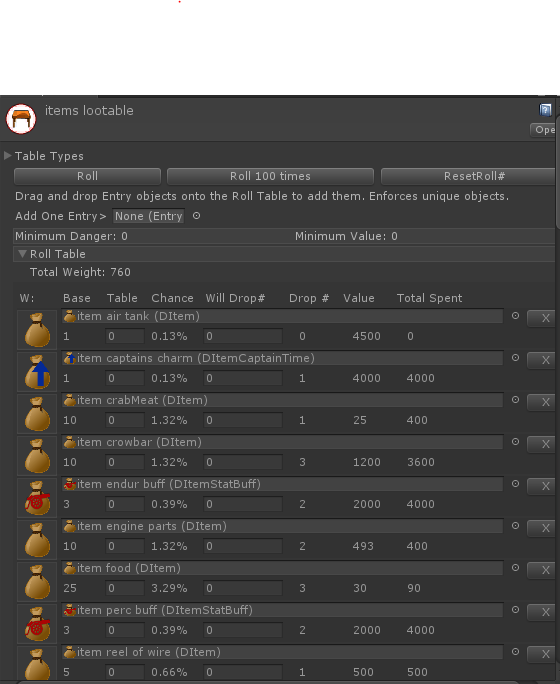The width and height of the screenshot is (560, 684).
Task: Click the Roll 100 times button
Action: [270, 176]
